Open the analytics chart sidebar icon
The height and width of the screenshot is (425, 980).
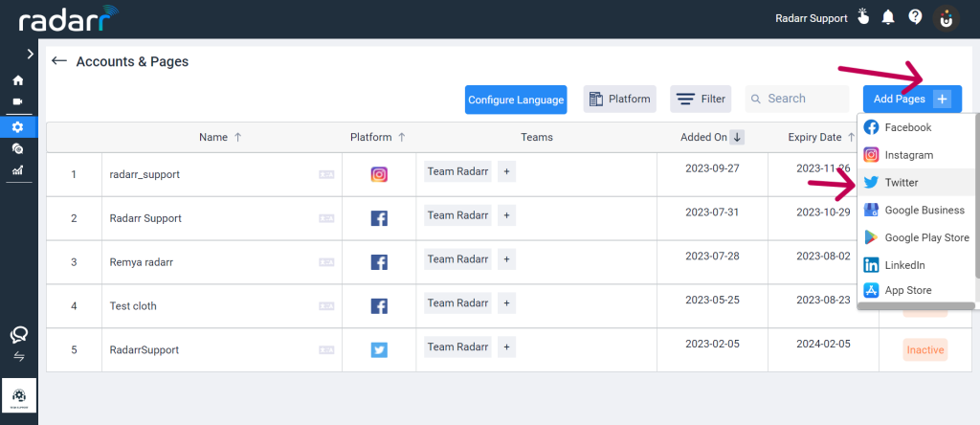[x=18, y=170]
